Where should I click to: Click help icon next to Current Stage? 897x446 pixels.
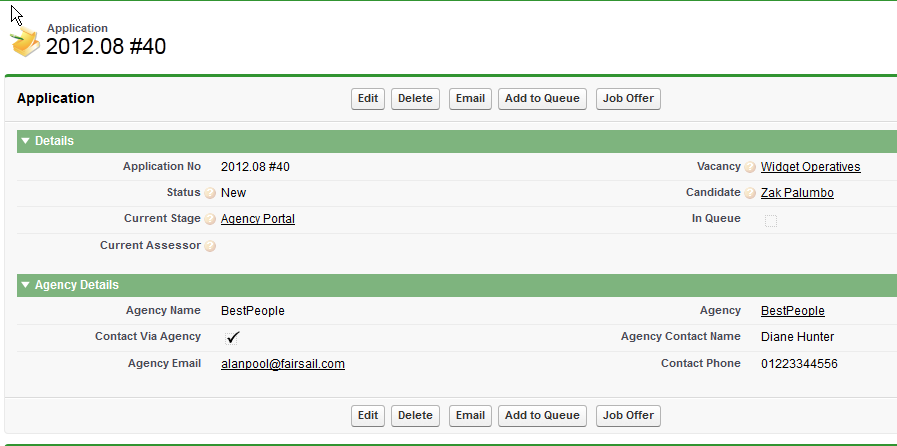coord(210,219)
